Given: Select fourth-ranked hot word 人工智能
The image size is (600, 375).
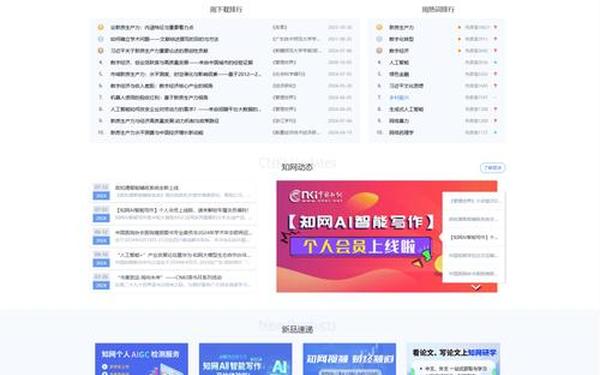Looking at the screenshot, I should (x=399, y=62).
